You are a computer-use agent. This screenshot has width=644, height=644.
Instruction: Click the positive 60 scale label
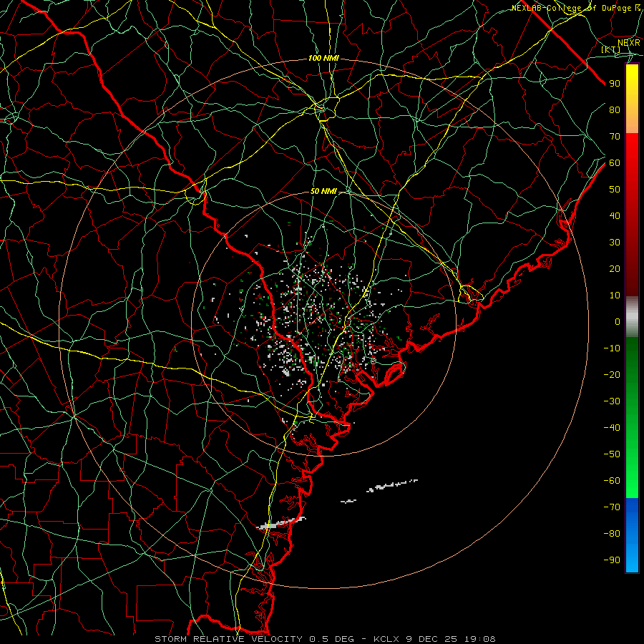(615, 162)
